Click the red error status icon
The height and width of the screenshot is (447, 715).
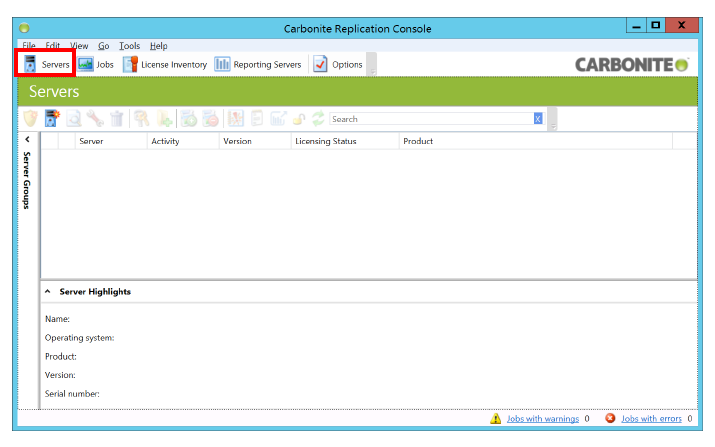[x=610, y=418]
